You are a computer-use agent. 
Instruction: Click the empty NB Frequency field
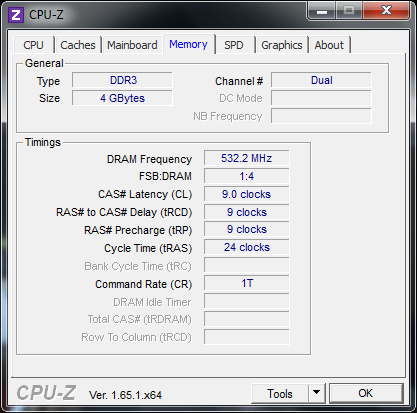[321, 116]
